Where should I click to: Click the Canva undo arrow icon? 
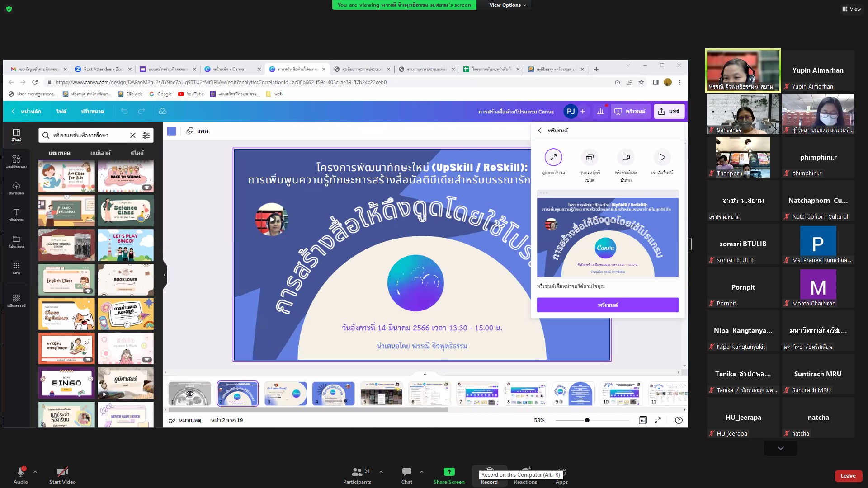[124, 111]
